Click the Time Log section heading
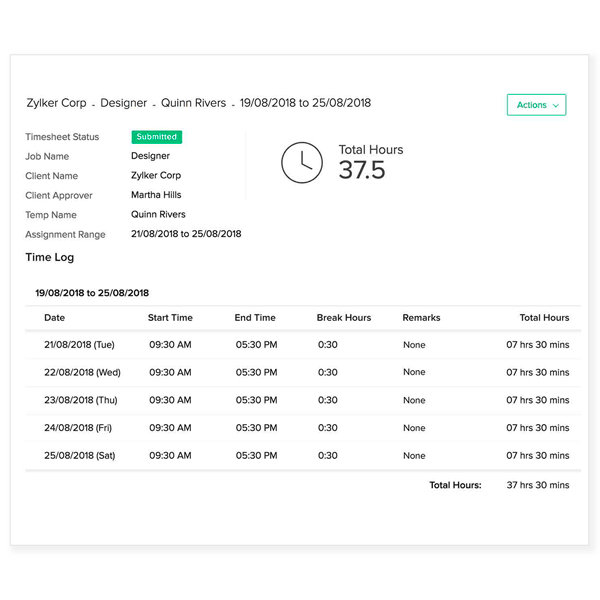This screenshot has height=600, width=600. coord(49,257)
